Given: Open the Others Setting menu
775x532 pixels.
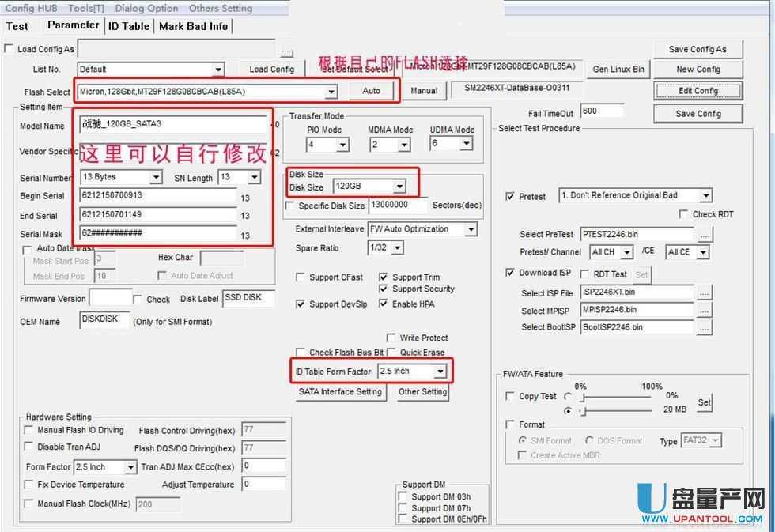Looking at the screenshot, I should click(x=221, y=9).
